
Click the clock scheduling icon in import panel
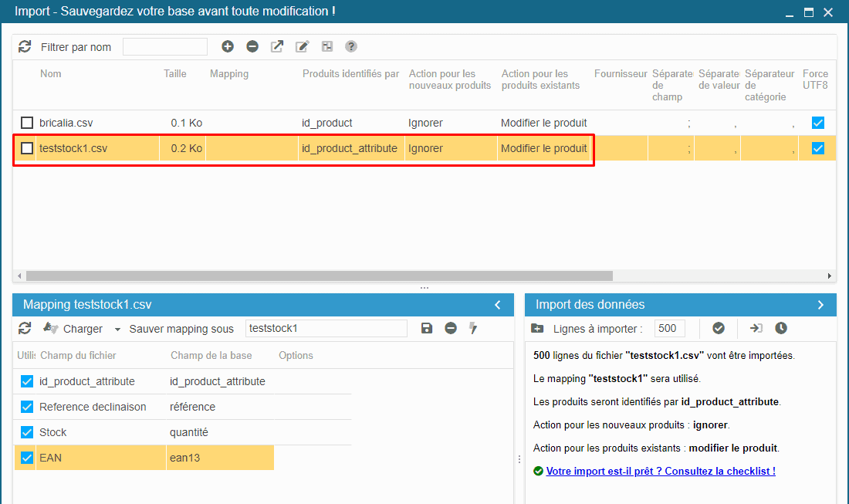pos(781,328)
